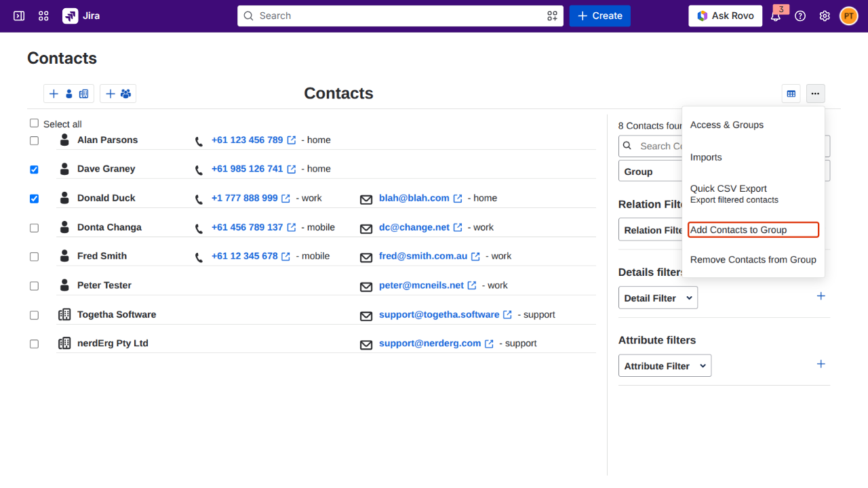Open the Attribute Filter dropdown
The width and height of the screenshot is (868, 488).
pyautogui.click(x=665, y=366)
